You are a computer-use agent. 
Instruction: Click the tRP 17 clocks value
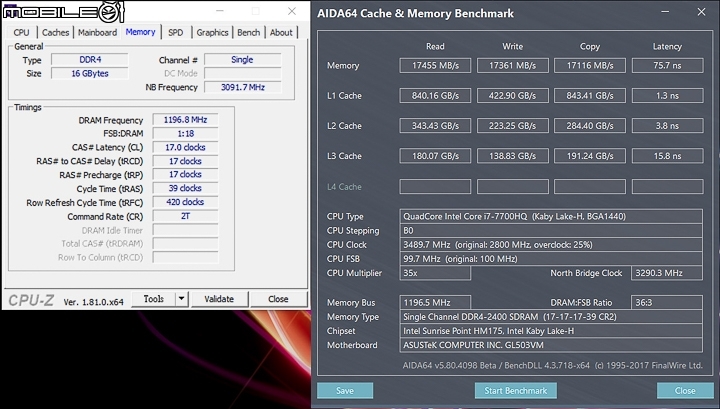point(186,174)
